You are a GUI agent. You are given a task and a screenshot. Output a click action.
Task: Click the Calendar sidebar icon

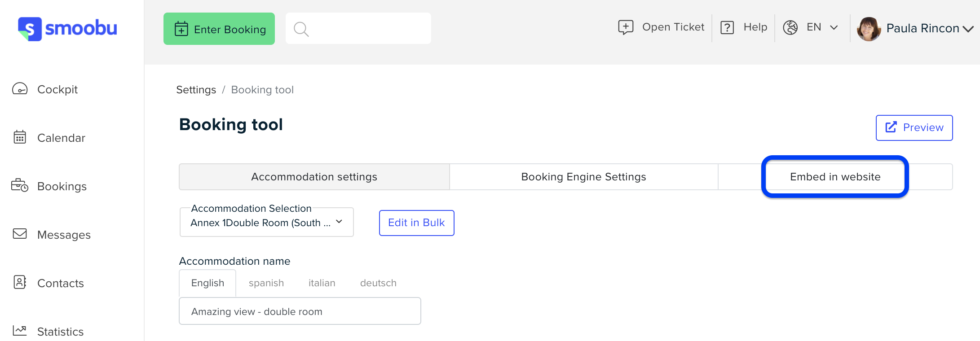(x=20, y=137)
